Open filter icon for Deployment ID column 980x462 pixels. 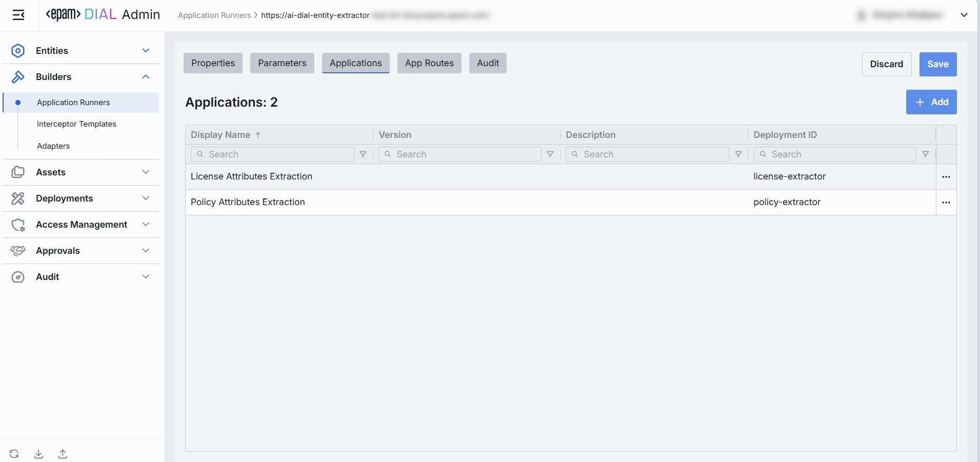(x=926, y=154)
